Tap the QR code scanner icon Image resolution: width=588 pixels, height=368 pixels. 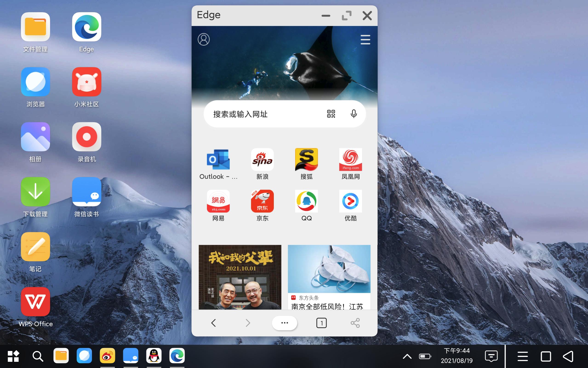331,114
